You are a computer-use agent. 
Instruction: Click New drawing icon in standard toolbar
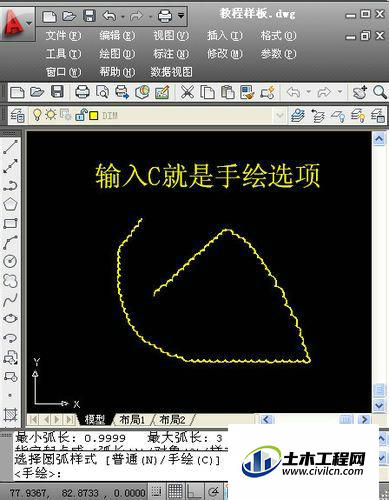pyautogui.click(x=17, y=92)
